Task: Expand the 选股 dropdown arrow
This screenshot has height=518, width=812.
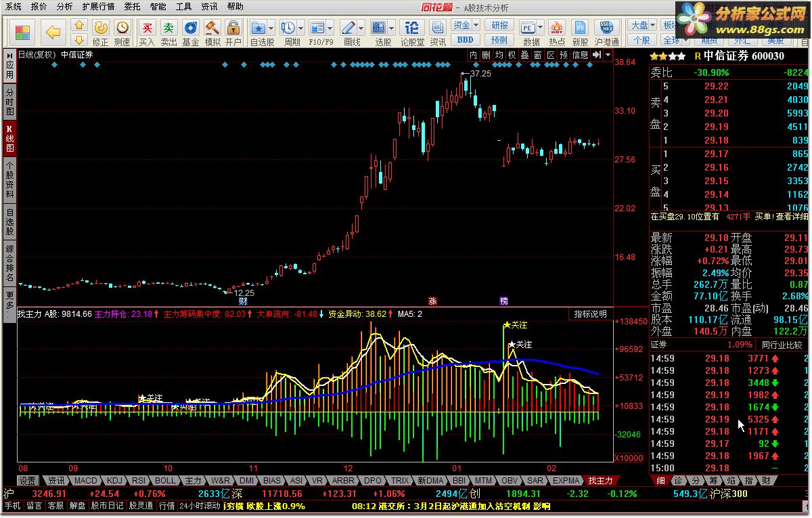Action: point(392,28)
